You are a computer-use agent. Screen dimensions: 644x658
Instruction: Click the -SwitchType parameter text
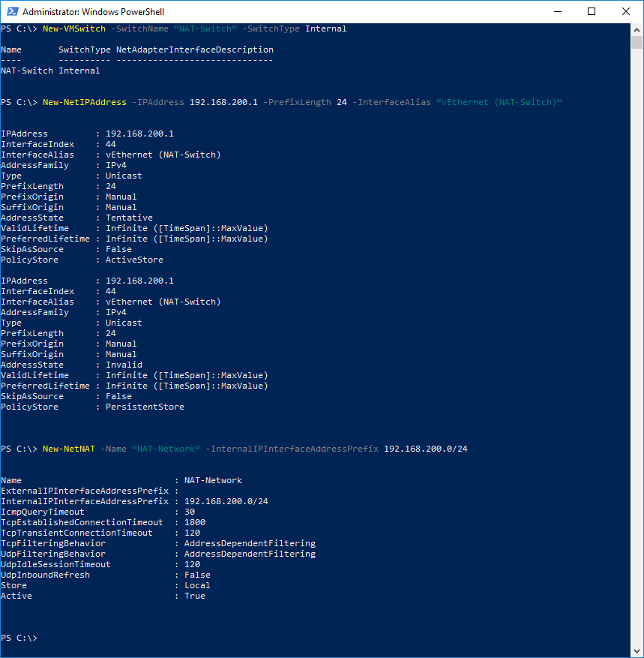tap(271, 29)
